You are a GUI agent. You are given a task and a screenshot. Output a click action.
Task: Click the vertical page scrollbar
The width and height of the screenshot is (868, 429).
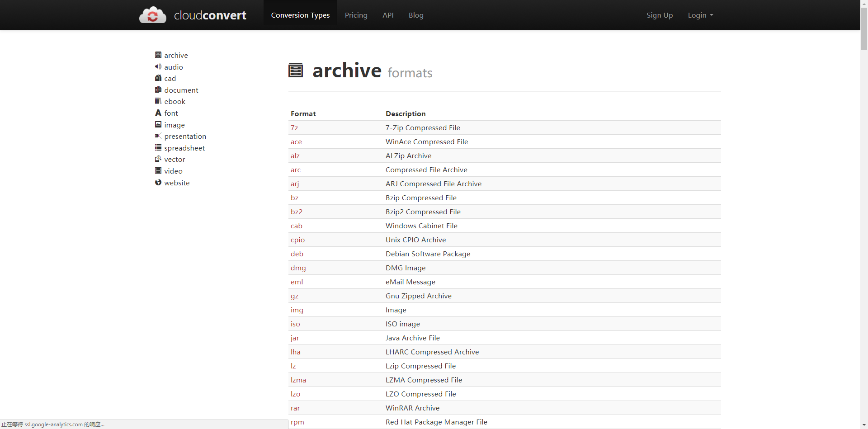pyautogui.click(x=864, y=214)
